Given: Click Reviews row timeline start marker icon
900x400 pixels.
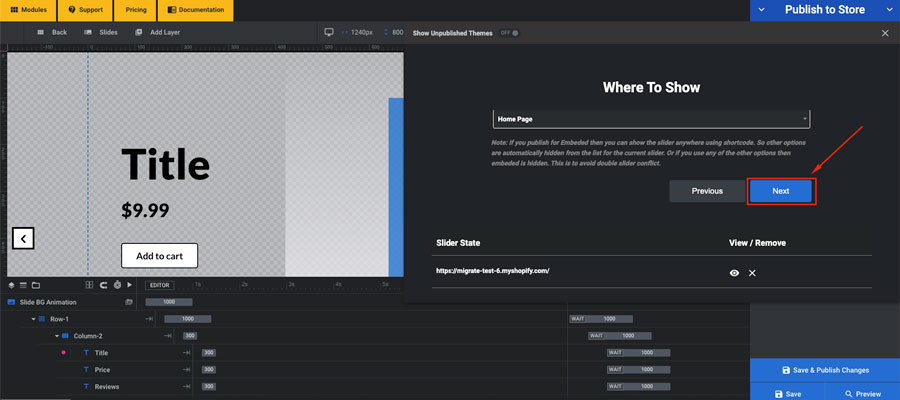Looking at the screenshot, I should pos(187,387).
